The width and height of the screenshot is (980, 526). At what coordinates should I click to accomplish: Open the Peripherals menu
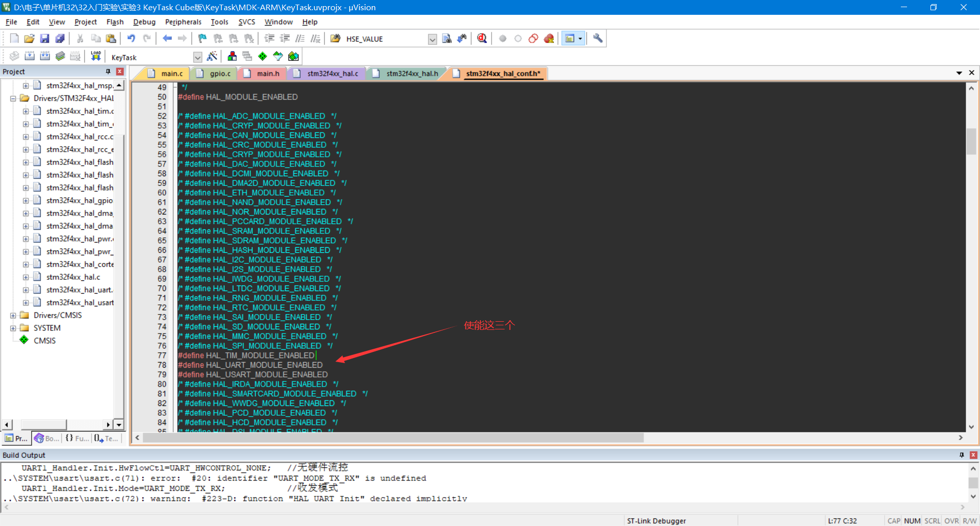coord(183,22)
